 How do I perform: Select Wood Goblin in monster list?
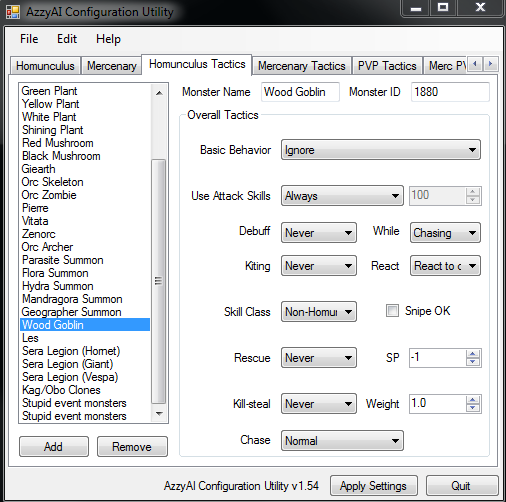coord(85,325)
